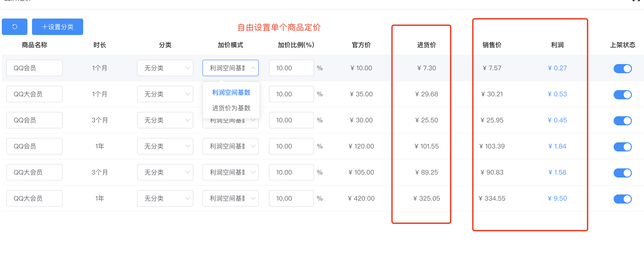Open 分类 dropdown for QQ大会员 3个月
The width and height of the screenshot is (644, 264).
[165, 172]
